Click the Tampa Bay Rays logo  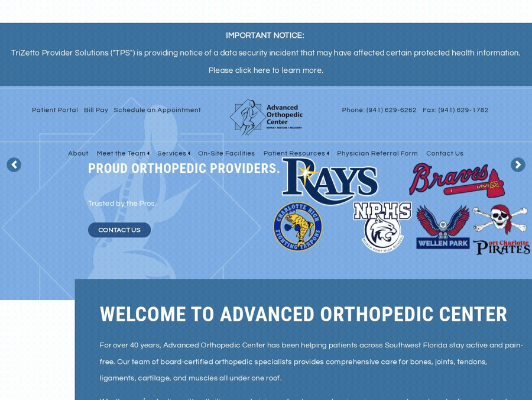330,181
